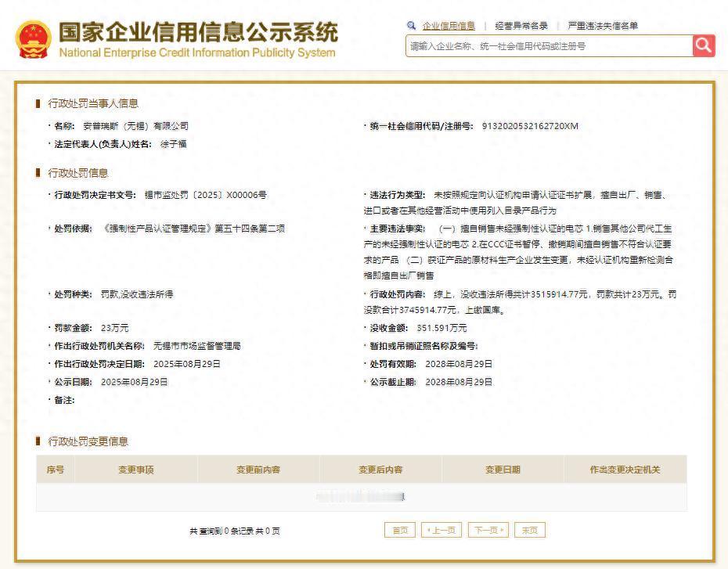
Task: Click the 序号 table column header
Action: tap(56, 470)
